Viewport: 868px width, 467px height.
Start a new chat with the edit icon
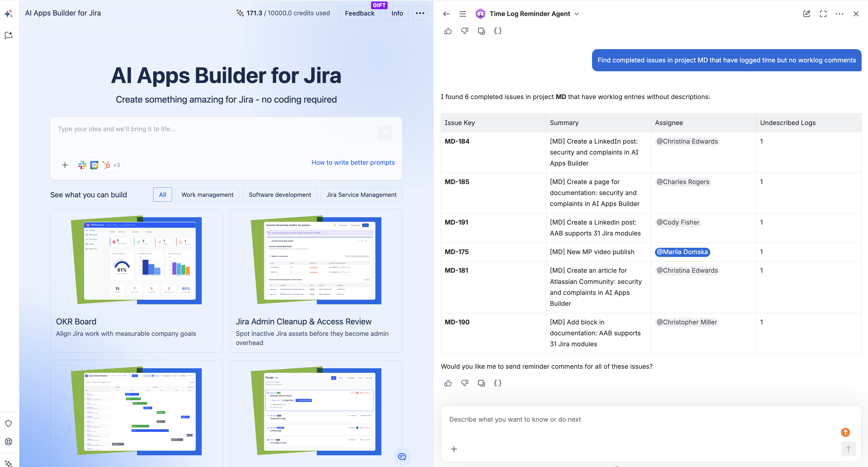pyautogui.click(x=807, y=14)
